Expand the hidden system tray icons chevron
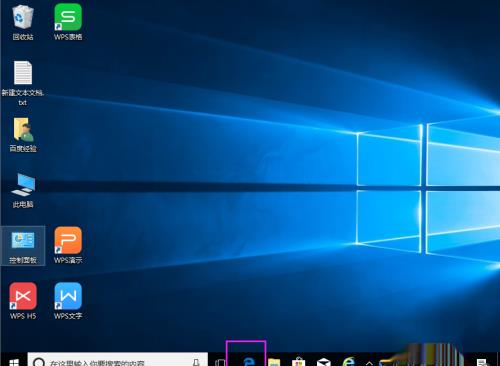This screenshot has width=500, height=366. point(370,363)
